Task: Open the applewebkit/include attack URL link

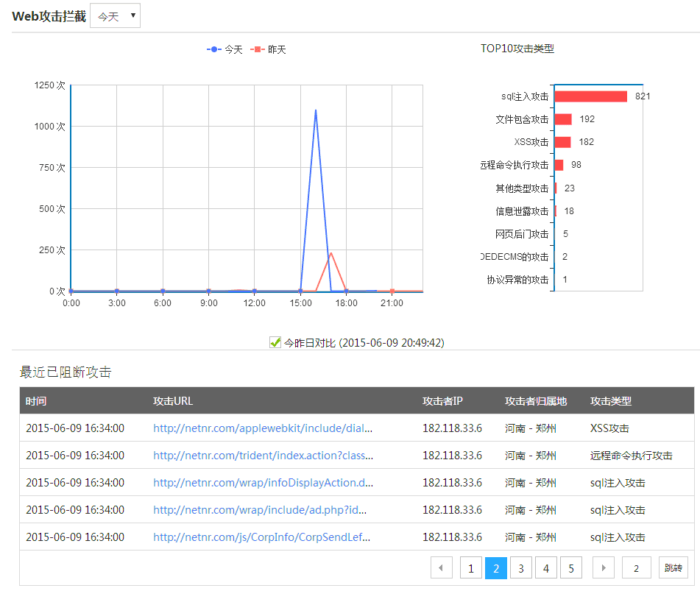Action: (263, 428)
